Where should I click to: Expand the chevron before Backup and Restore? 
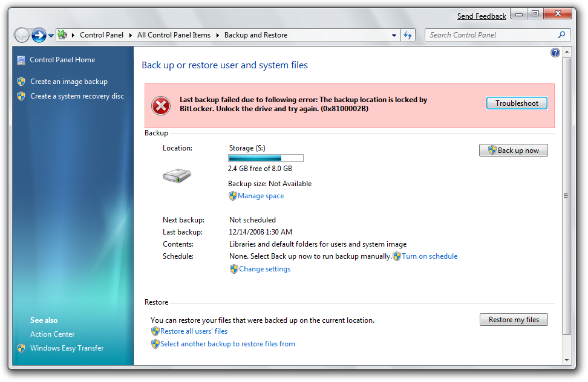tap(218, 35)
